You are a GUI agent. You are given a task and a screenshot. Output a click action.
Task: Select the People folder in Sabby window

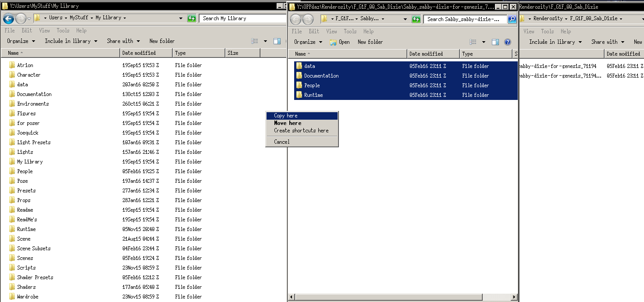tap(406, 85)
